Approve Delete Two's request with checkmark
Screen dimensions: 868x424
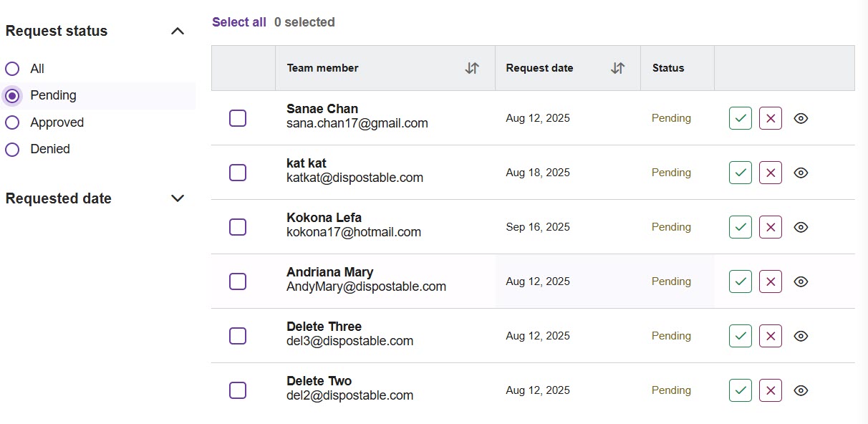point(741,390)
